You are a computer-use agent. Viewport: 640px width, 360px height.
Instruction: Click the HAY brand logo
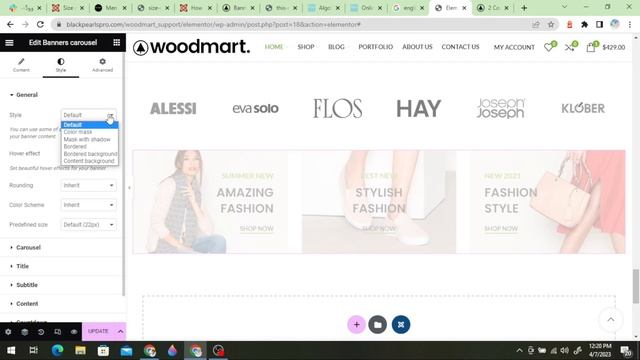pos(419,109)
